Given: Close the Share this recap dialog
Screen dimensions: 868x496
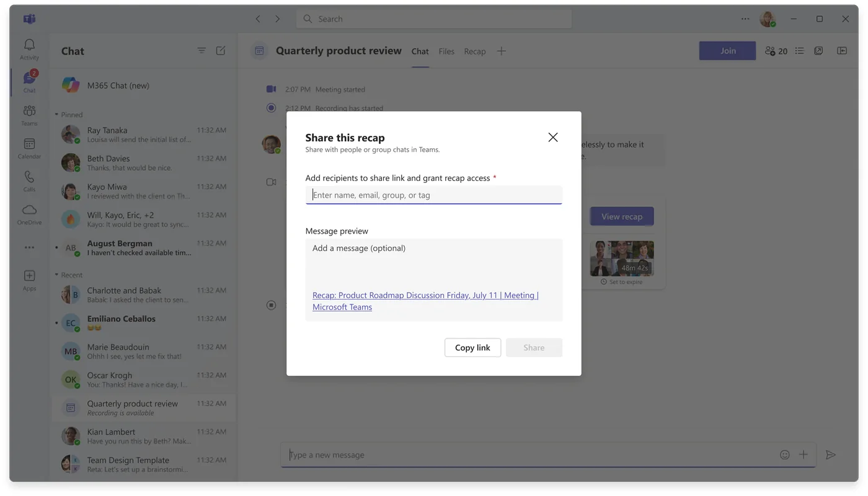Looking at the screenshot, I should point(553,137).
